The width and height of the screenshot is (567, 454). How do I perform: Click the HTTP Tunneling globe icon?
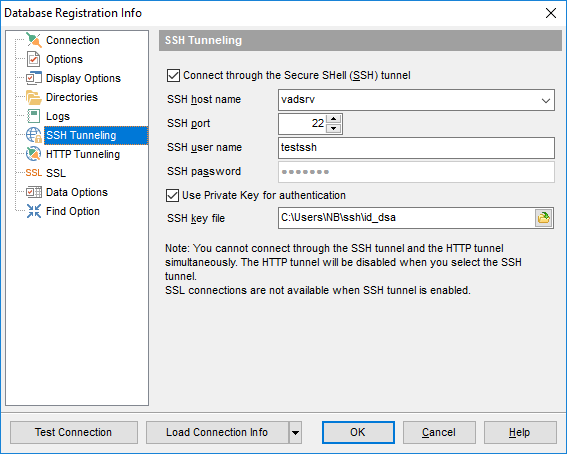pos(34,154)
